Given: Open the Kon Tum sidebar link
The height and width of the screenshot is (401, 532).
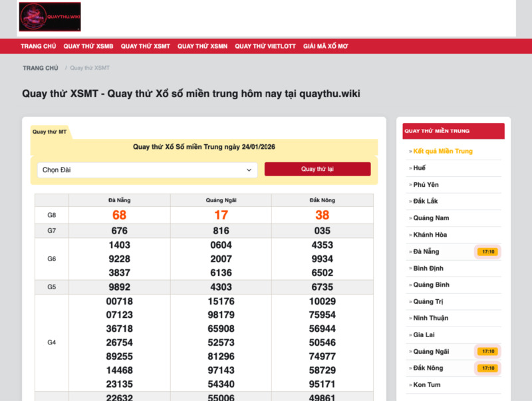Looking at the screenshot, I should click(426, 385).
